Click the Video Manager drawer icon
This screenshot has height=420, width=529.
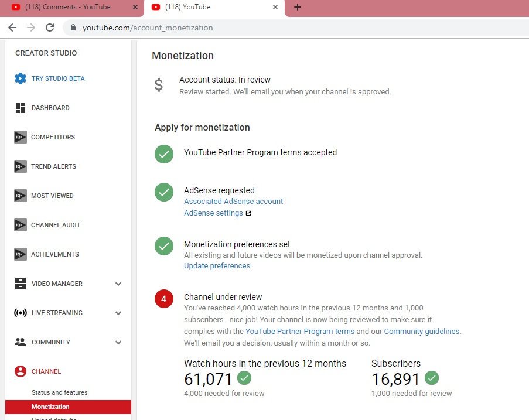coord(21,284)
